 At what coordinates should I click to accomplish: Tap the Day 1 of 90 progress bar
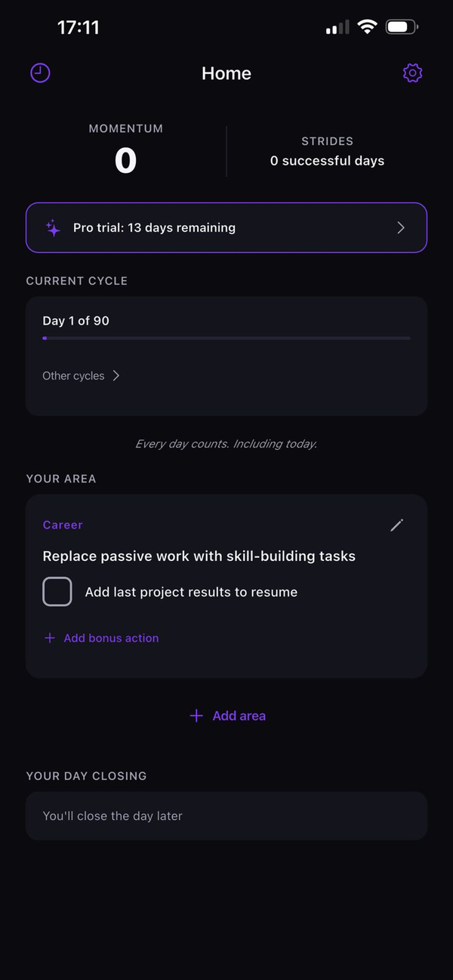226,339
